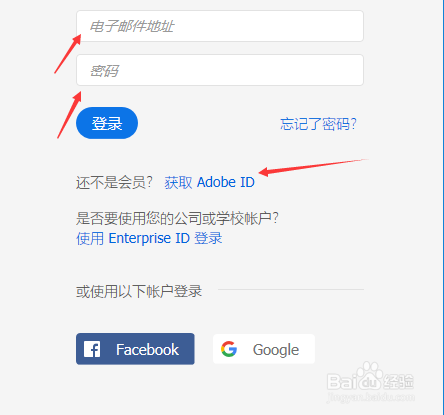This screenshot has height=415, width=444.
Task: Open the 获取 Adobe ID link
Action: click(x=209, y=182)
